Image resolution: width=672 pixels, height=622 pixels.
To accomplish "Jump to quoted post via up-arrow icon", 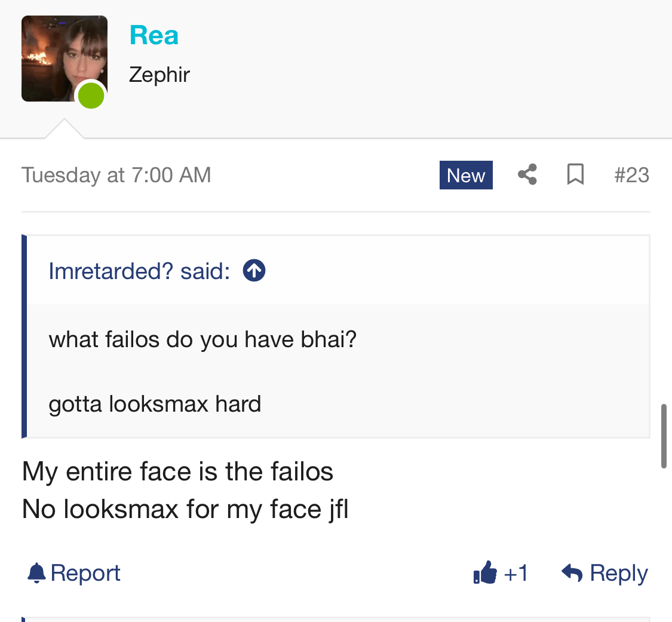I will point(254,271).
